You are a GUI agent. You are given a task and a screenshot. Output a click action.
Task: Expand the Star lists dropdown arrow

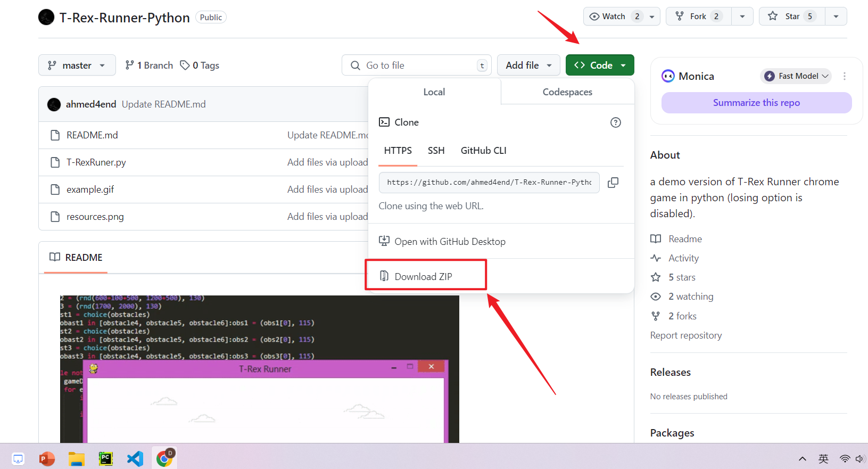836,17
